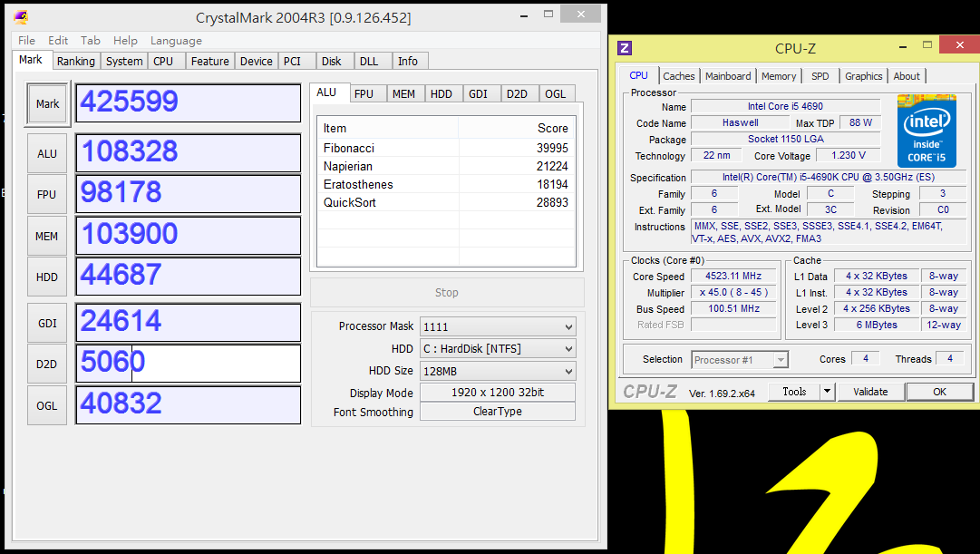Open the Language menu in CrystalMark
The image size is (980, 554).
coord(176,41)
